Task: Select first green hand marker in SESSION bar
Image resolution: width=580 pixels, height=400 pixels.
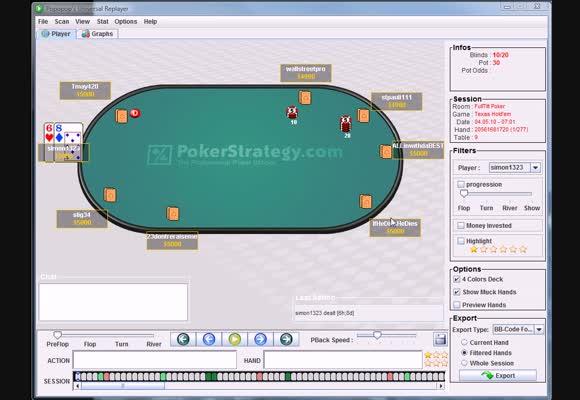Action: pos(101,377)
